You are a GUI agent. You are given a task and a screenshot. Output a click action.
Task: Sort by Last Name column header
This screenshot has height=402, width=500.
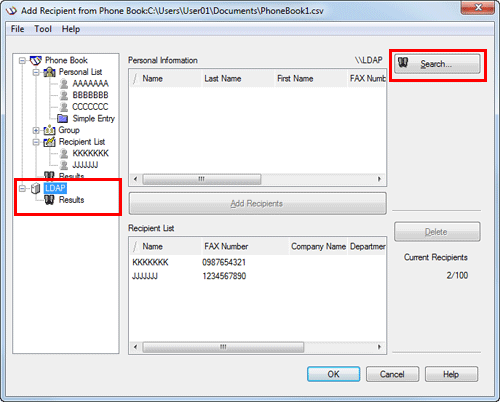pos(238,79)
